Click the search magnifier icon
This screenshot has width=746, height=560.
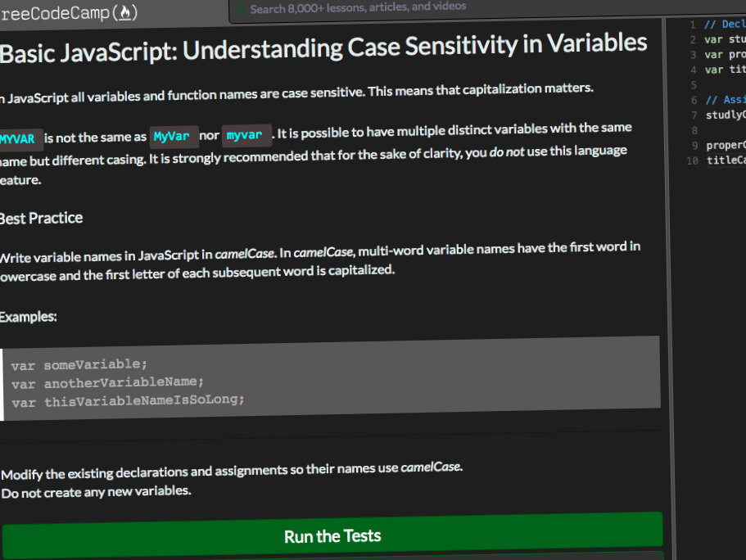pyautogui.click(x=240, y=9)
